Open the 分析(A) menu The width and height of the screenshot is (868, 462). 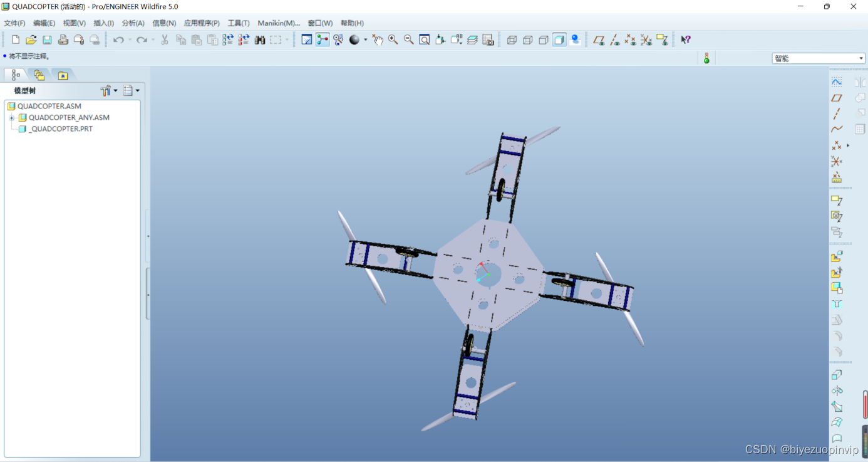[x=133, y=23]
